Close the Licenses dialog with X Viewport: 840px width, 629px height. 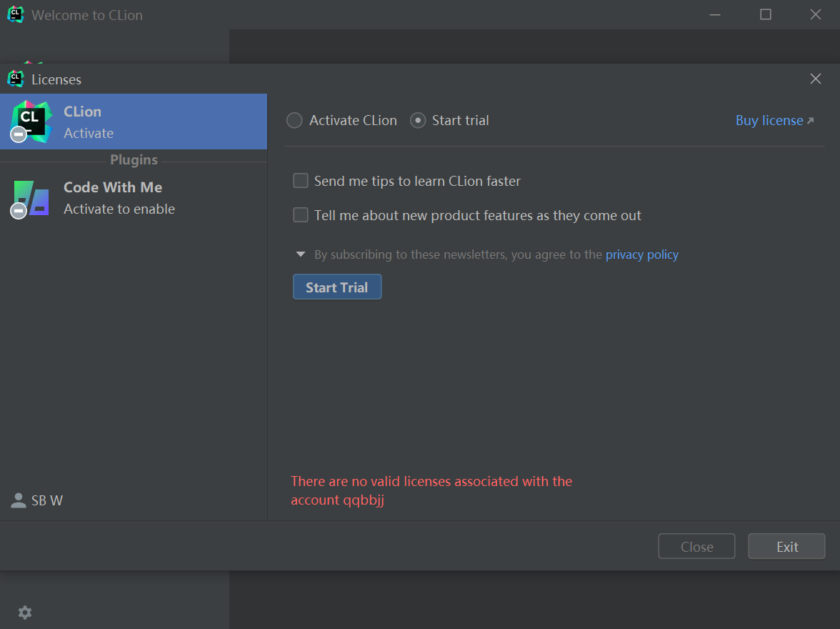click(x=816, y=79)
